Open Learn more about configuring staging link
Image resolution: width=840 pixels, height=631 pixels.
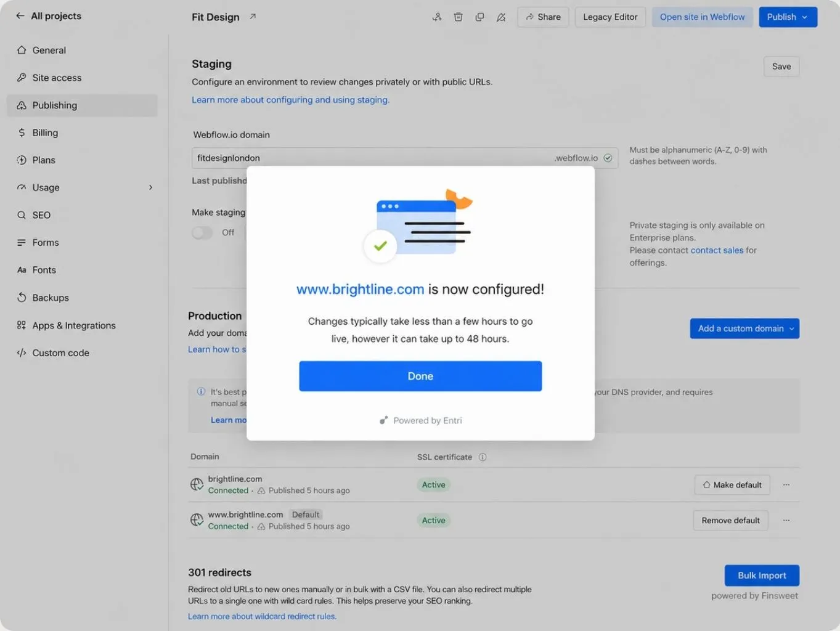pos(290,100)
